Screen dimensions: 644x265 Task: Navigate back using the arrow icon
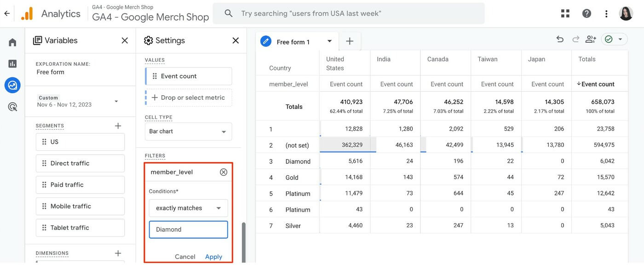tap(7, 13)
